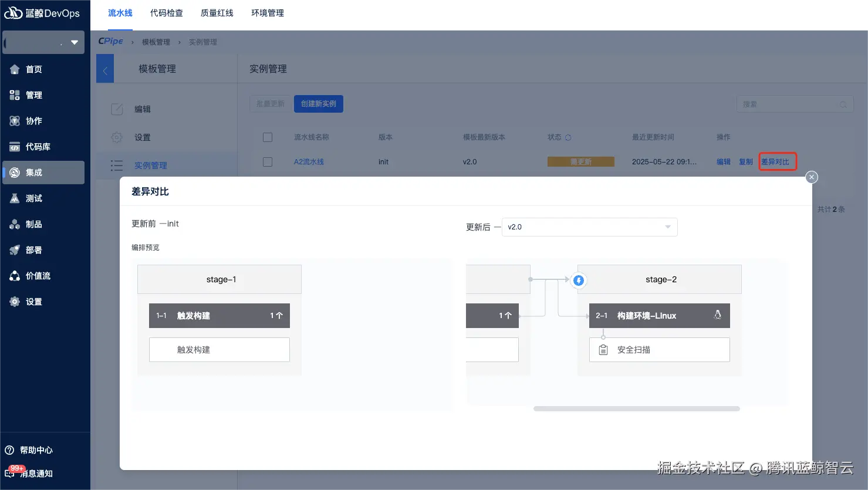868x490 pixels.
Task: Click the blue plugin icon between pipeline stages
Action: point(579,281)
